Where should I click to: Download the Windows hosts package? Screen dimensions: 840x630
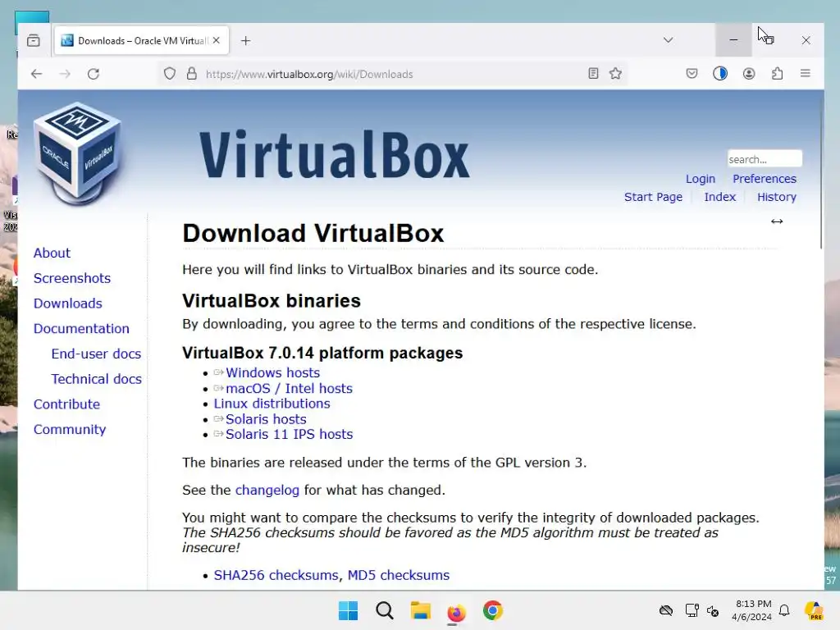[x=272, y=373]
